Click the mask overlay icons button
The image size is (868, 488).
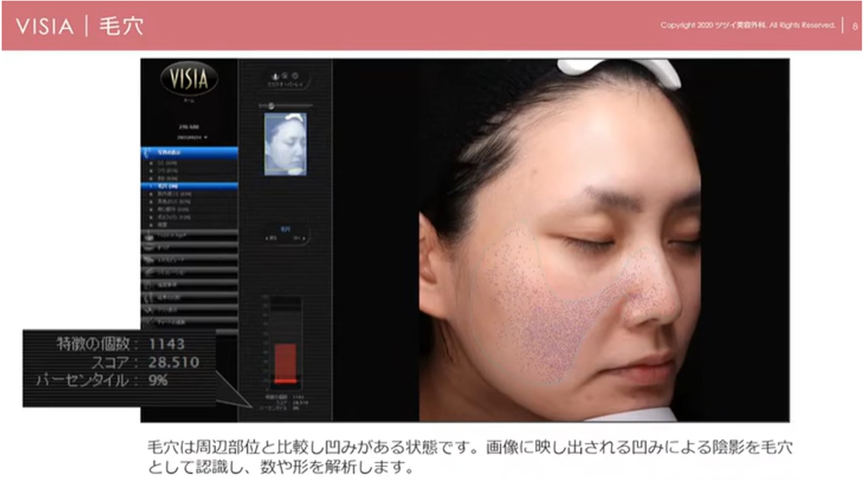click(285, 78)
